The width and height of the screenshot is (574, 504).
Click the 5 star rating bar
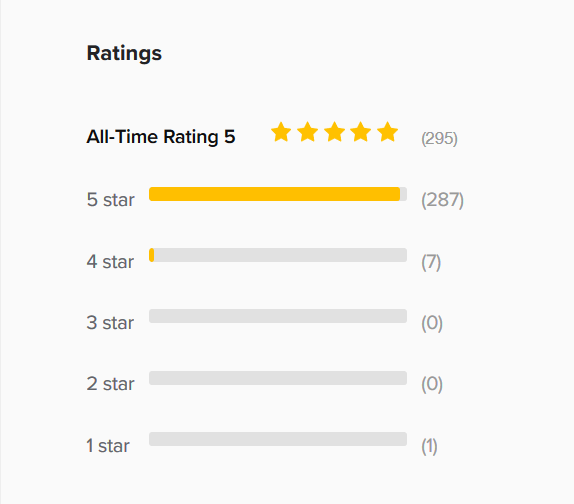[278, 194]
